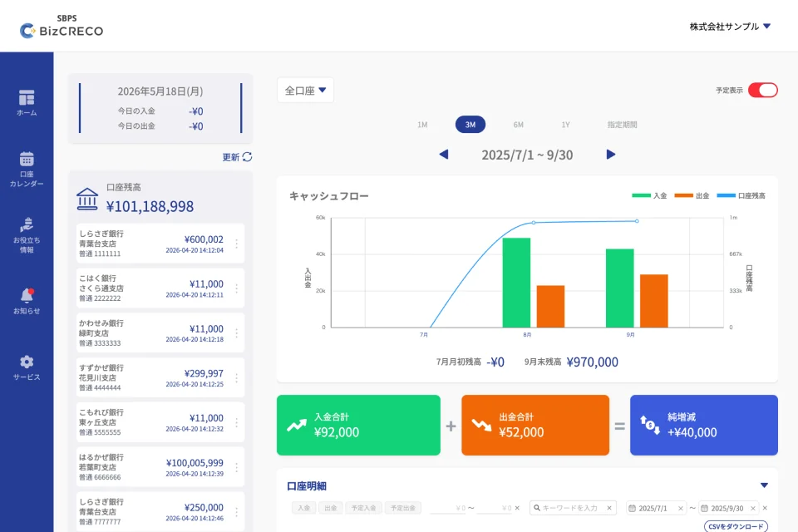Go to the next period with the right arrow
Screen dimensions: 798x532
tap(611, 155)
